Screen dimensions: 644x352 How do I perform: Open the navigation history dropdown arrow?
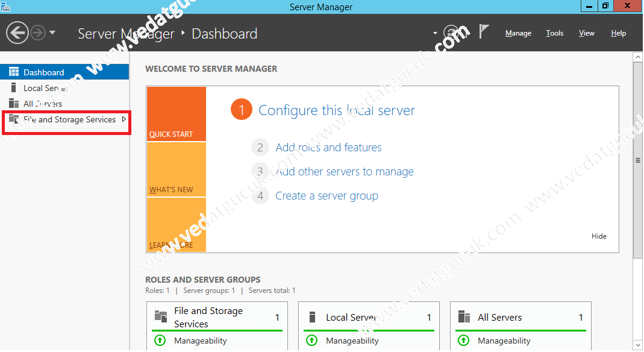click(x=52, y=32)
